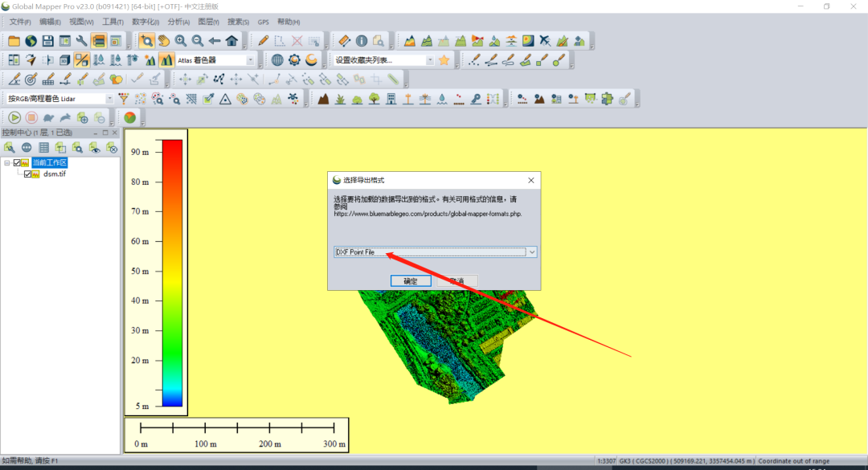Open the feature info tool icon
Screen dimensions: 868x470
[x=362, y=41]
